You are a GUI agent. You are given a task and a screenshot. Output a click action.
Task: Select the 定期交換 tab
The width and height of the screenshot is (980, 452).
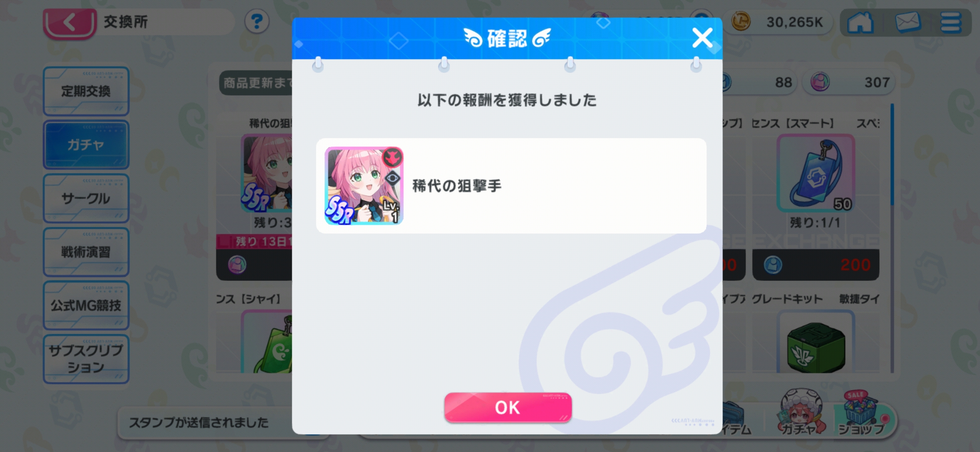pos(86,91)
